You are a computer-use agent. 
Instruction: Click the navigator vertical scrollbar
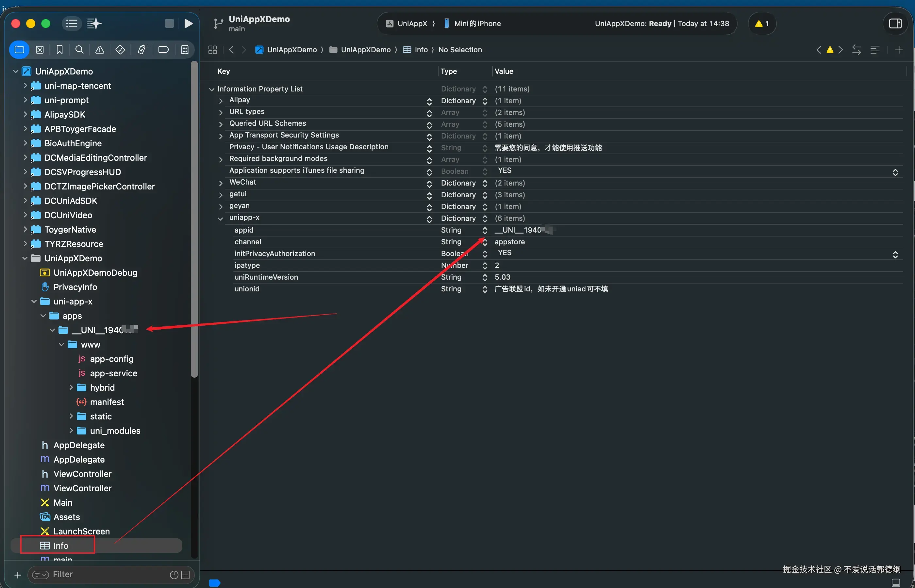point(194,220)
